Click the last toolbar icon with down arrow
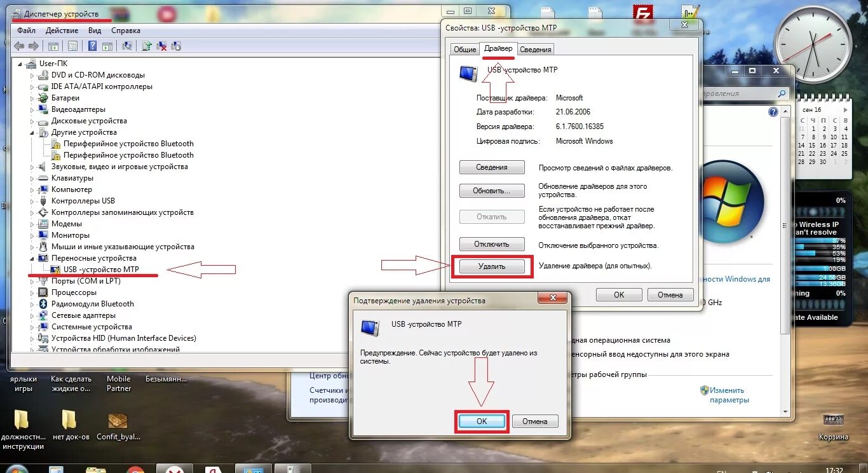This screenshot has width=868, height=473. pyautogui.click(x=176, y=46)
